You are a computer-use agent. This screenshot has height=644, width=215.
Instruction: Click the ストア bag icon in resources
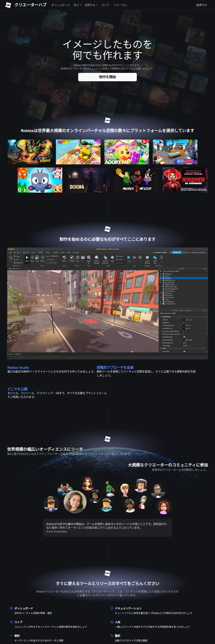click(11, 622)
